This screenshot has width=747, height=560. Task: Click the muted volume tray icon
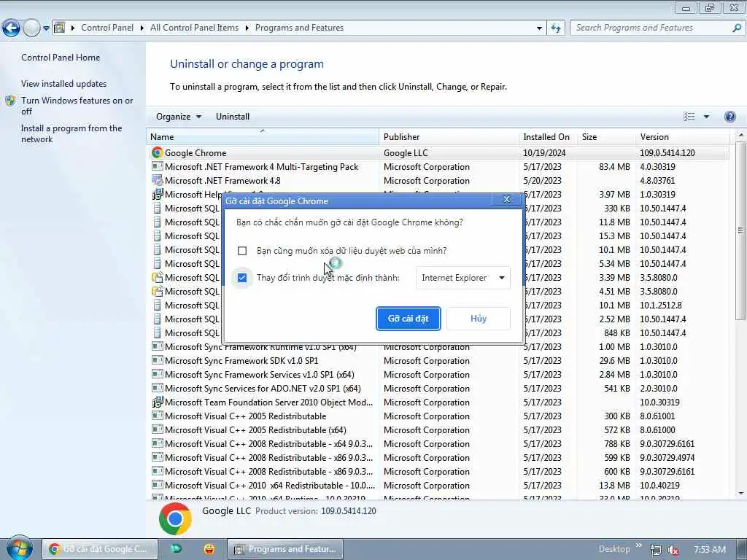point(673,550)
